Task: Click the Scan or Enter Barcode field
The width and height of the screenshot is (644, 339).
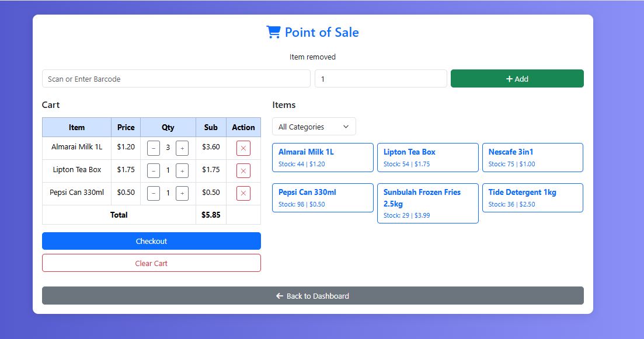Action: pyautogui.click(x=175, y=78)
